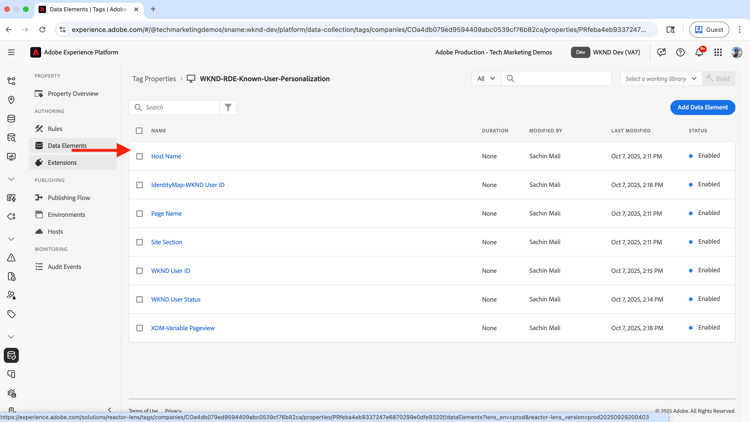Open the browser three-dot menu
This screenshot has width=750, height=422.
coord(739,30)
